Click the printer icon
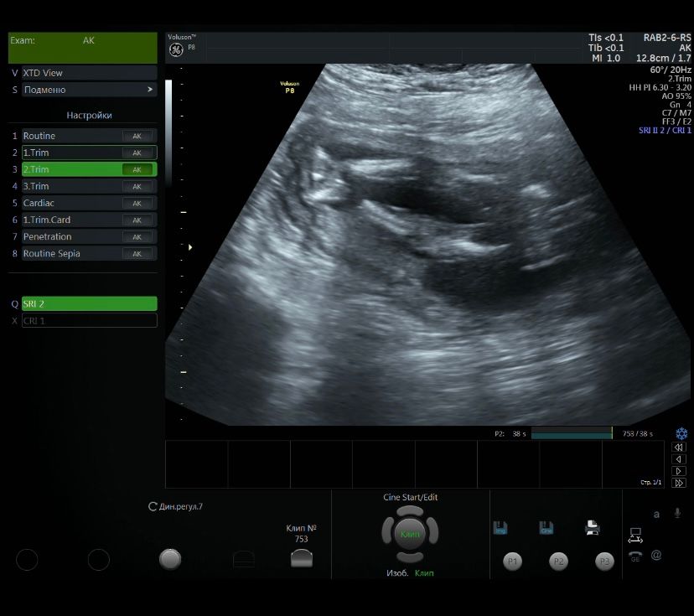This screenshot has width=694, height=616. click(x=592, y=528)
